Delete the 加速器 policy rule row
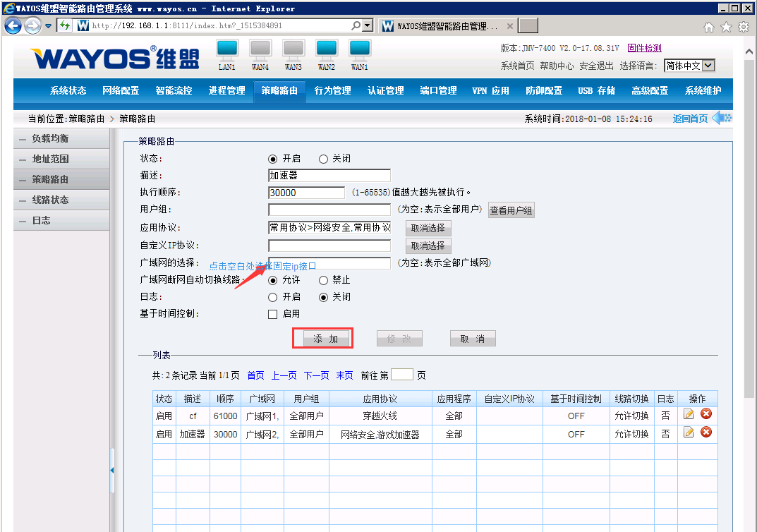The image size is (757, 532). tap(705, 433)
